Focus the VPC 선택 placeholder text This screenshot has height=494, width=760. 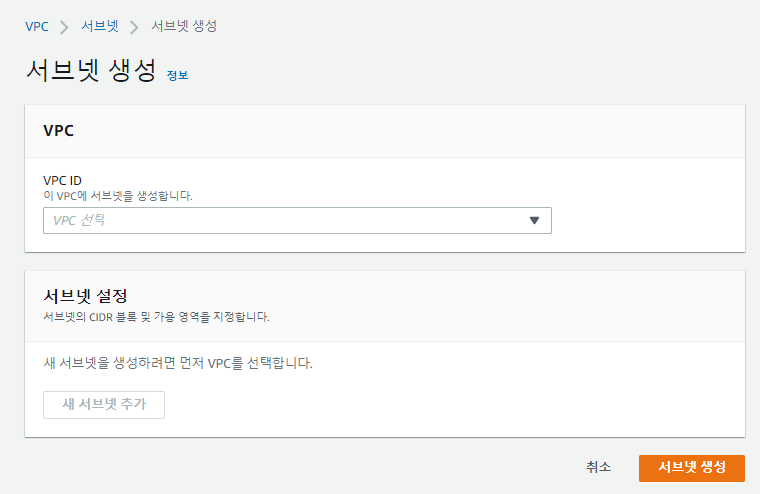79,220
